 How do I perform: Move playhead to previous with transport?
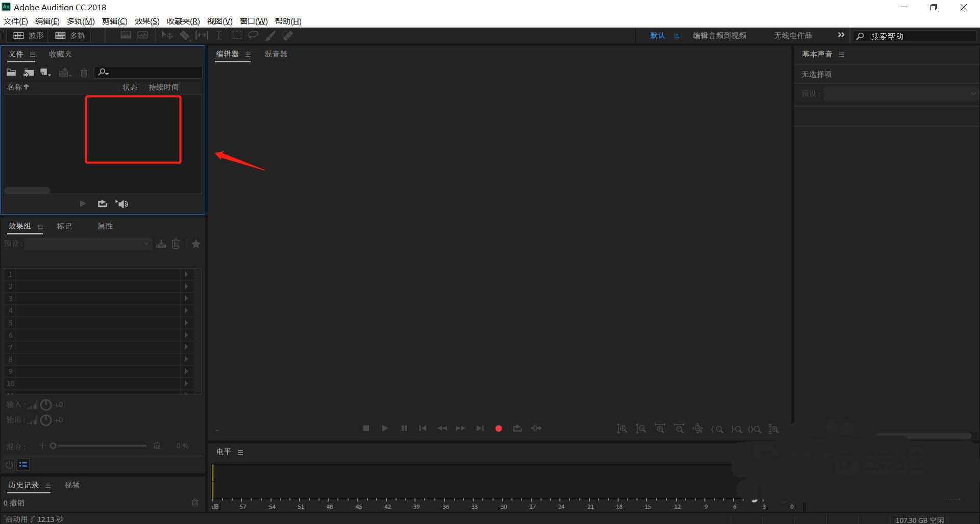click(x=423, y=428)
